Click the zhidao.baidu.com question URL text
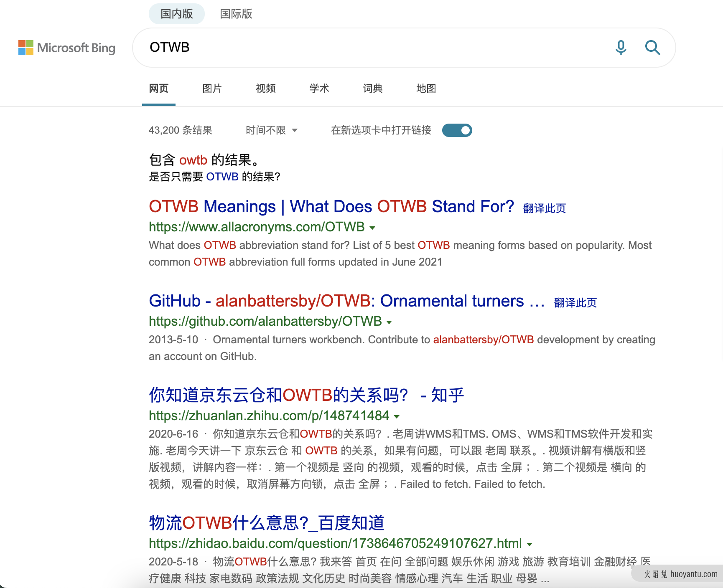 click(335, 543)
